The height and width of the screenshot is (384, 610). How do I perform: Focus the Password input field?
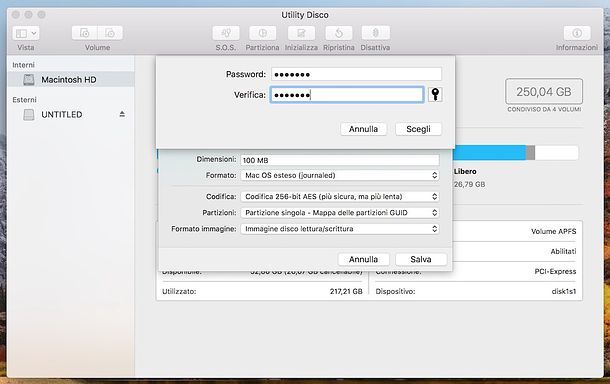[x=356, y=74]
